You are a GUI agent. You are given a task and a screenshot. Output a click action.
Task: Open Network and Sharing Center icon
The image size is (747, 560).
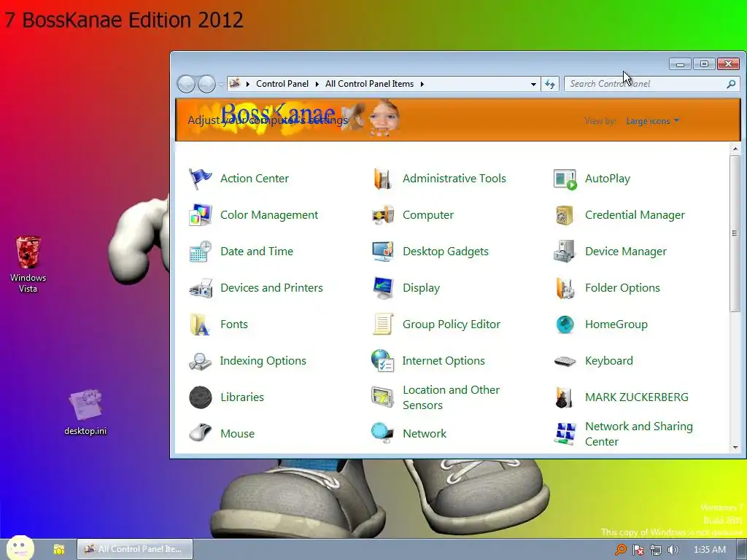[x=565, y=434]
